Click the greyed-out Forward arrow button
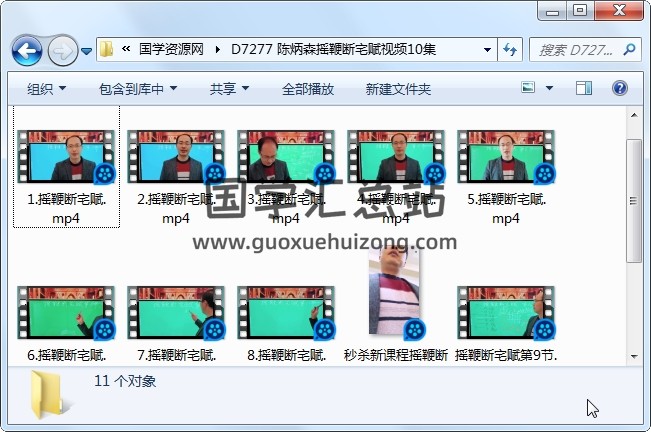The width and height of the screenshot is (651, 432). (63, 51)
